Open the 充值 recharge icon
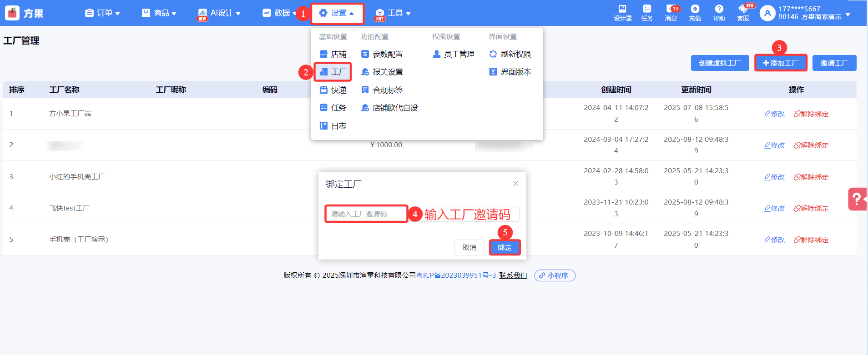 (695, 13)
